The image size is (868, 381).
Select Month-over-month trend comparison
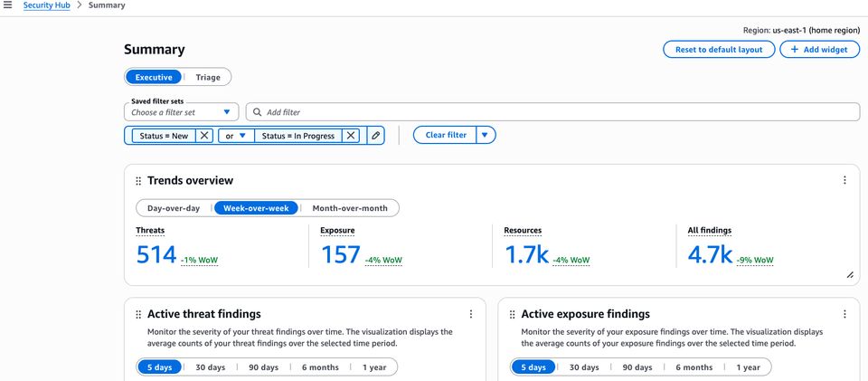tap(349, 208)
